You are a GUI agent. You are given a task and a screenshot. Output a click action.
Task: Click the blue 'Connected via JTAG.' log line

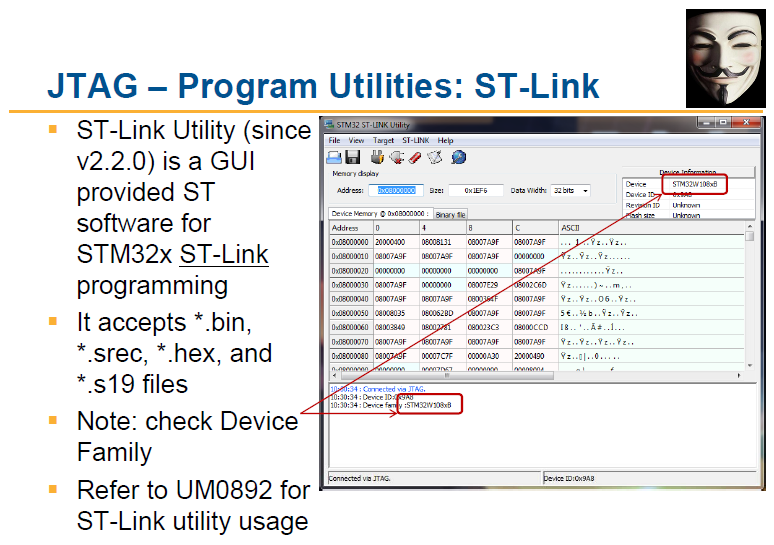(378, 389)
